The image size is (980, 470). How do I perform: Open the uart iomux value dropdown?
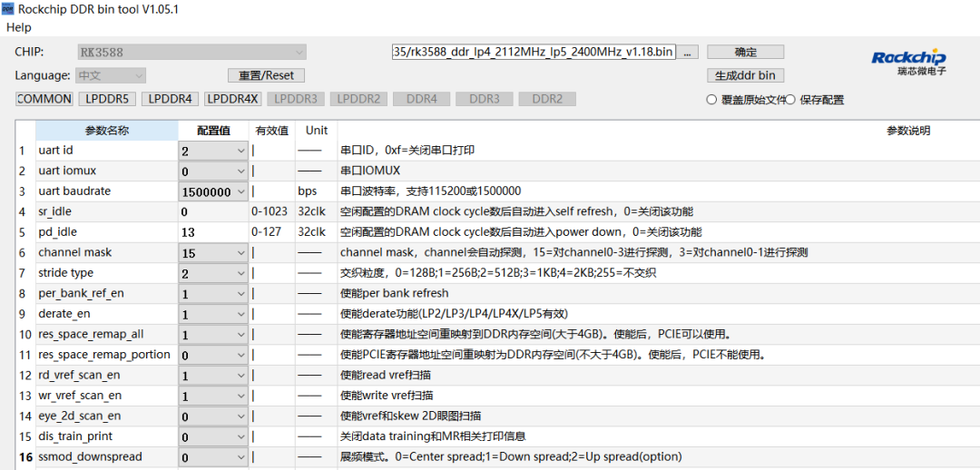[x=213, y=171]
